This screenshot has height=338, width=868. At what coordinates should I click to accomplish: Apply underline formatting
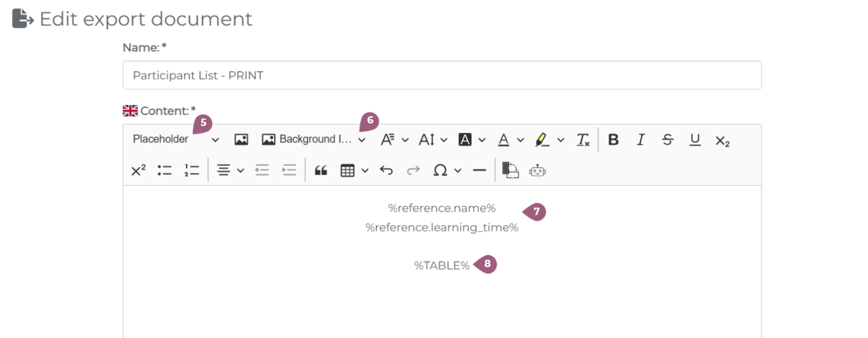pyautogui.click(x=695, y=140)
